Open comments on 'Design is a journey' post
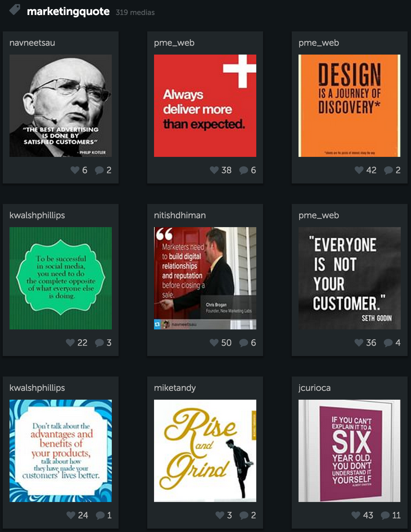Viewport: 411px width, 532px height. click(x=389, y=170)
